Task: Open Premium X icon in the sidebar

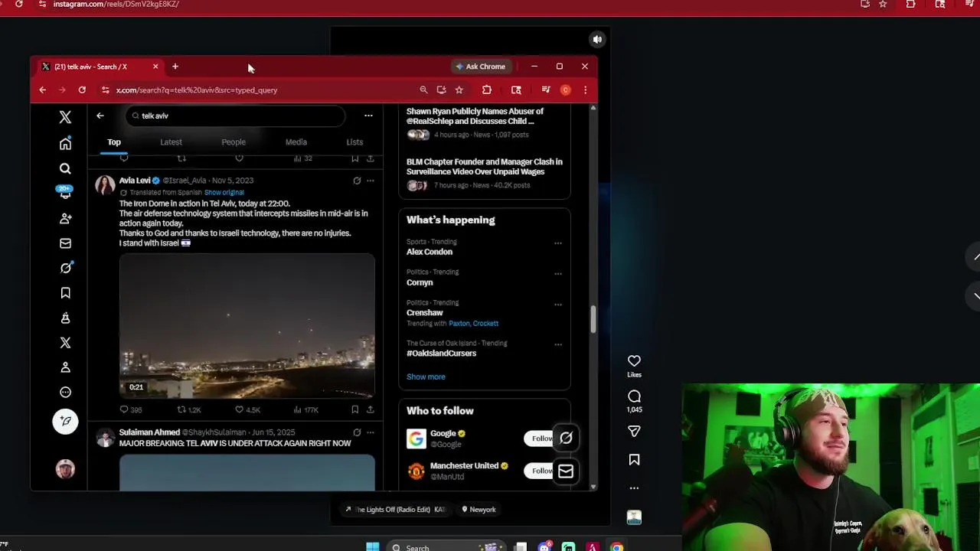Action: [65, 343]
